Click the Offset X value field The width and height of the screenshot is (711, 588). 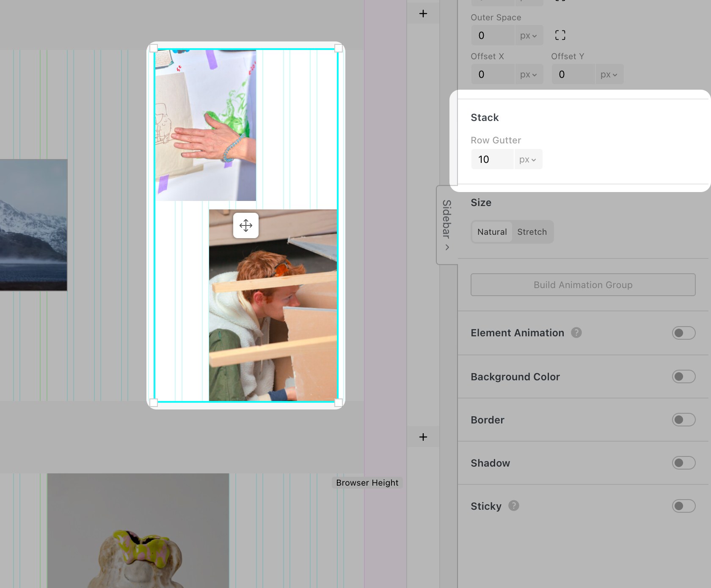pos(493,74)
